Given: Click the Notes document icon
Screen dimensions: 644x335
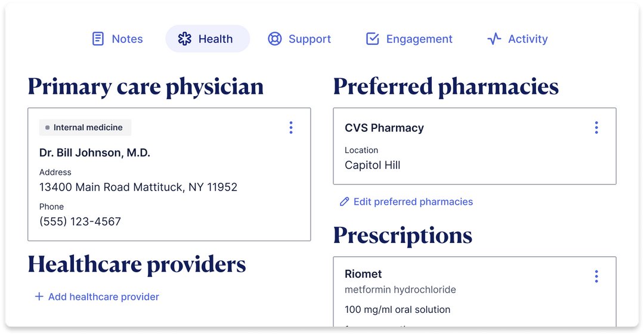Looking at the screenshot, I should click(98, 39).
